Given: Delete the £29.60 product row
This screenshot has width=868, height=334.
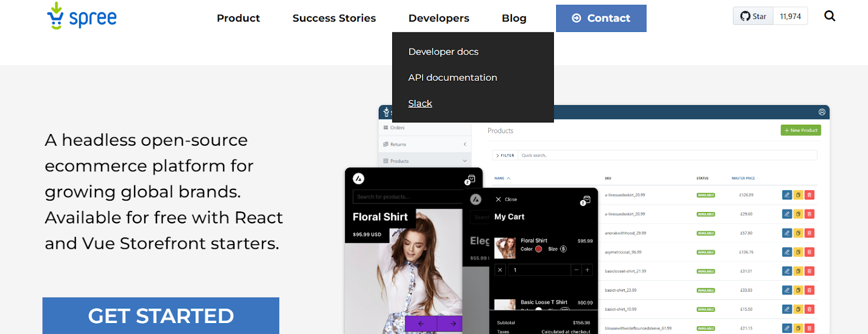Looking at the screenshot, I should click(809, 214).
